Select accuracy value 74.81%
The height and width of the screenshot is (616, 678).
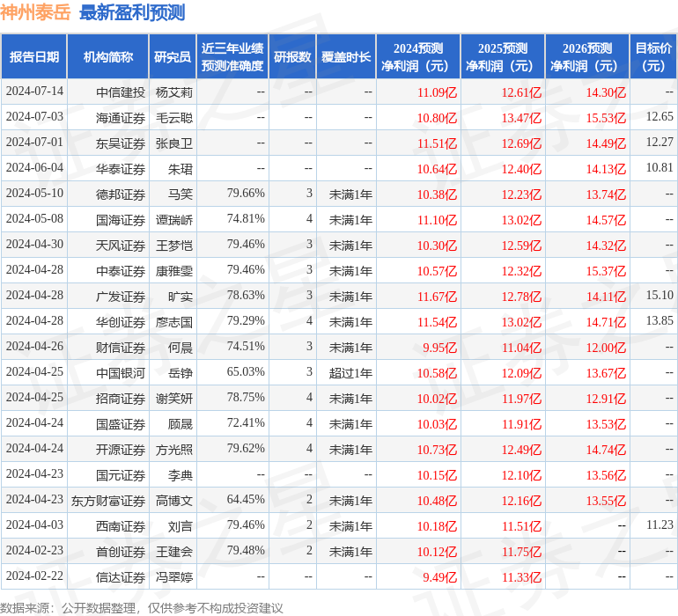pos(246,219)
